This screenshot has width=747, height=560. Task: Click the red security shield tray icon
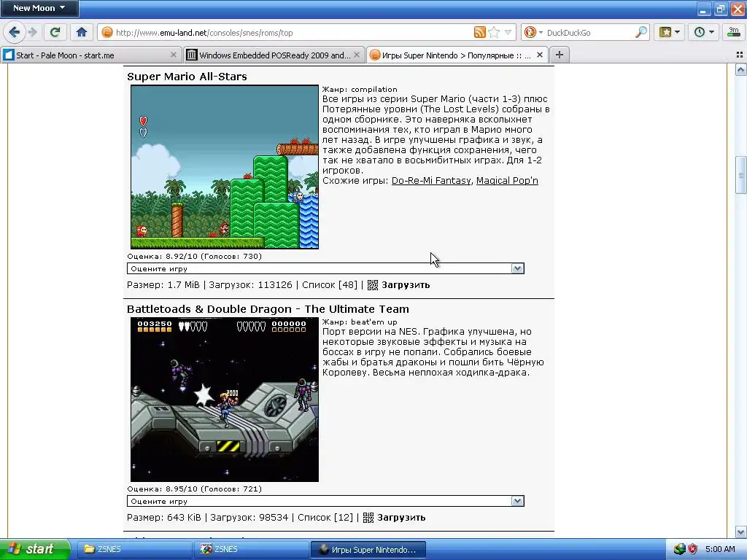coord(693,549)
